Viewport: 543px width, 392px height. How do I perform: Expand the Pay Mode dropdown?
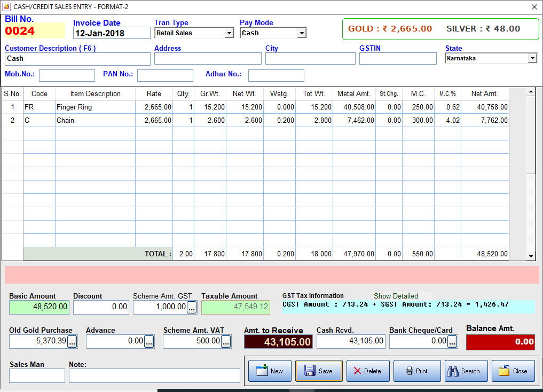302,33
